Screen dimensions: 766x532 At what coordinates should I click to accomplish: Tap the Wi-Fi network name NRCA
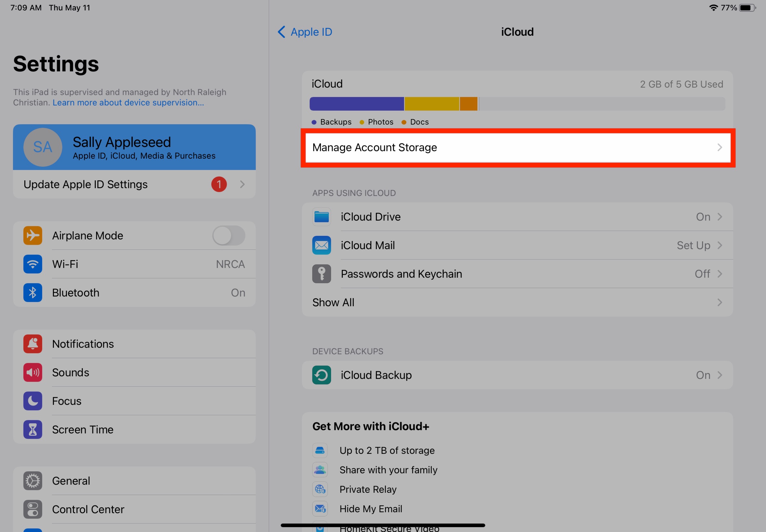(x=230, y=264)
